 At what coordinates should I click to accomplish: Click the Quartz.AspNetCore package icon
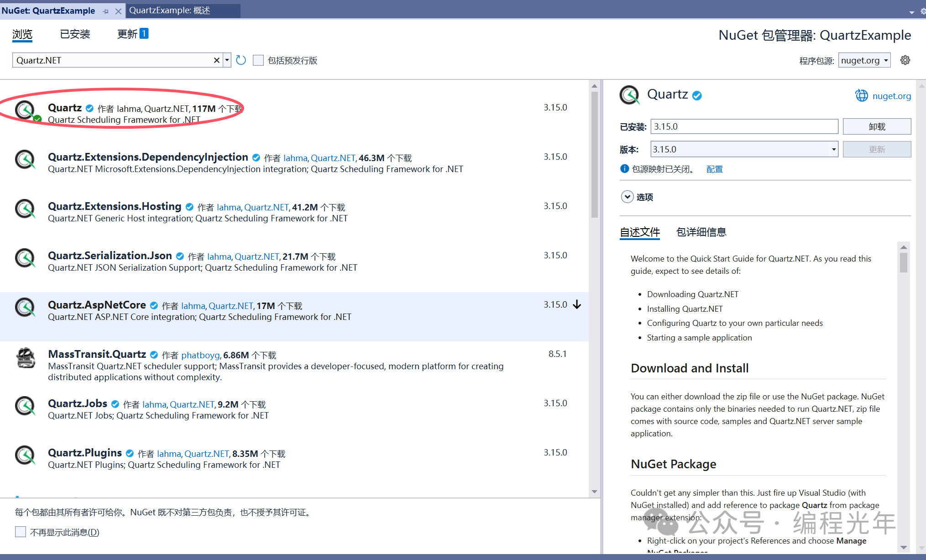click(25, 308)
